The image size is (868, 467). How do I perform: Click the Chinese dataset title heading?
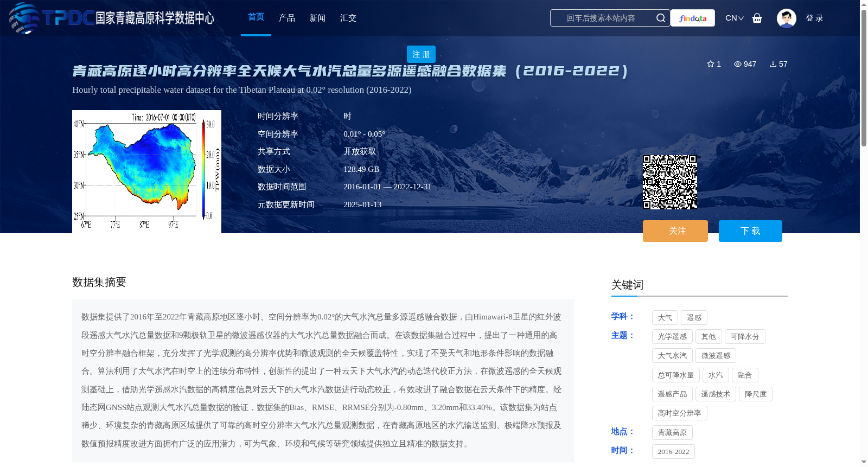coord(350,71)
